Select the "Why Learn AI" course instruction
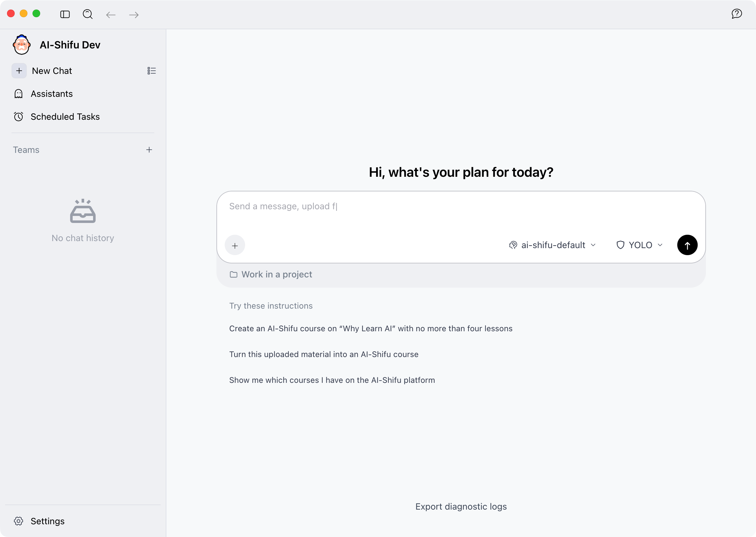756x537 pixels. (x=371, y=328)
